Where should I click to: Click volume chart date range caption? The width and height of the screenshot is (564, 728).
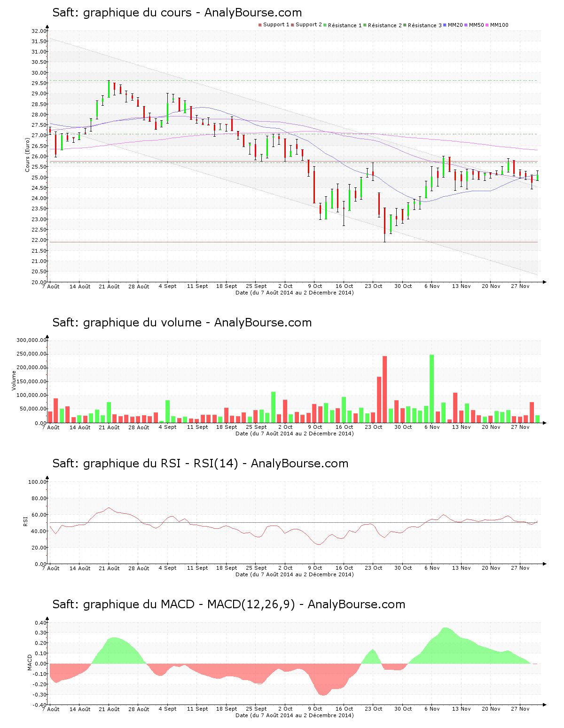294,434
